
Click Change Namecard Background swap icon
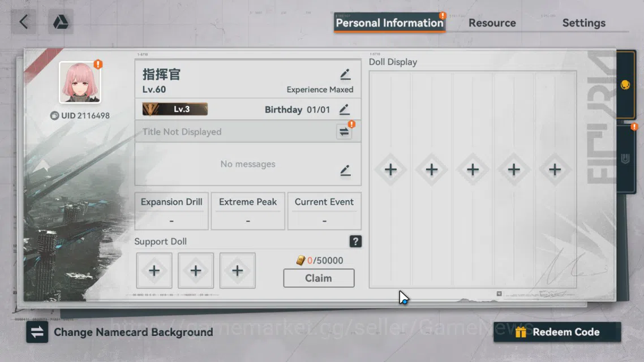37,332
